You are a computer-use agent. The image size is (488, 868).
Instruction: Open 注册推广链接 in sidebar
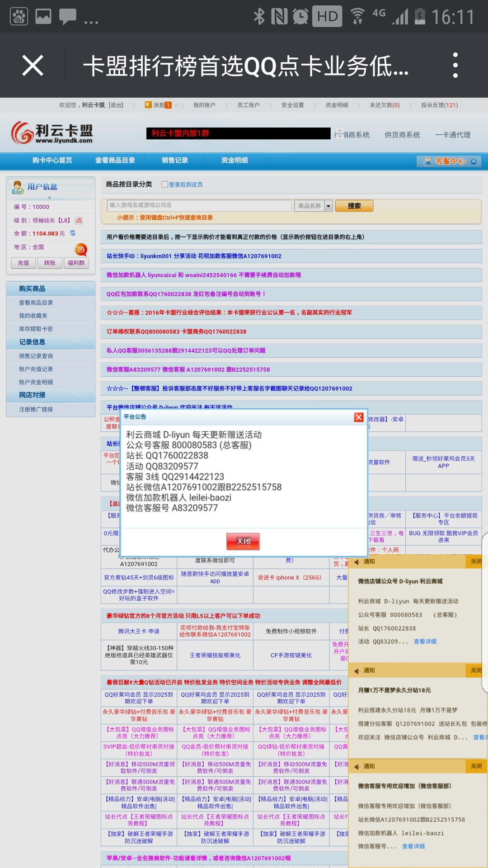coord(36,409)
